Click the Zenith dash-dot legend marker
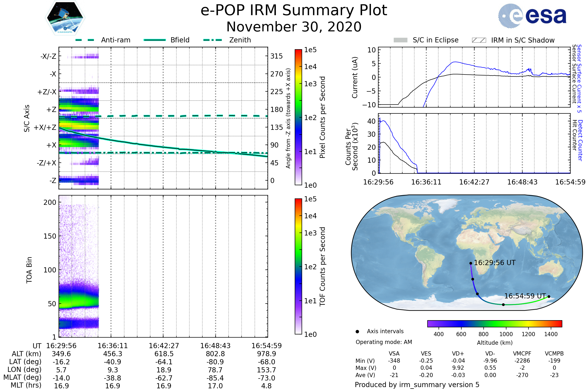The image size is (588, 392). (x=212, y=40)
